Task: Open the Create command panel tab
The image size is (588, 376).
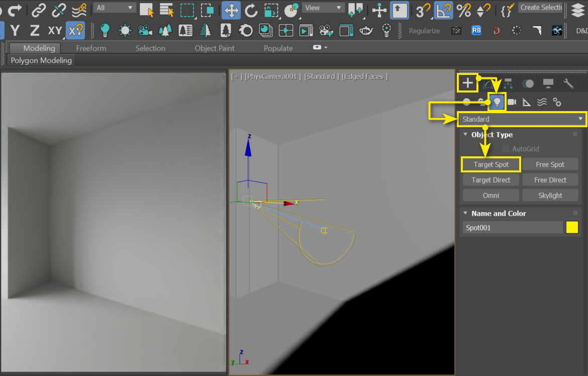Action: pos(467,83)
